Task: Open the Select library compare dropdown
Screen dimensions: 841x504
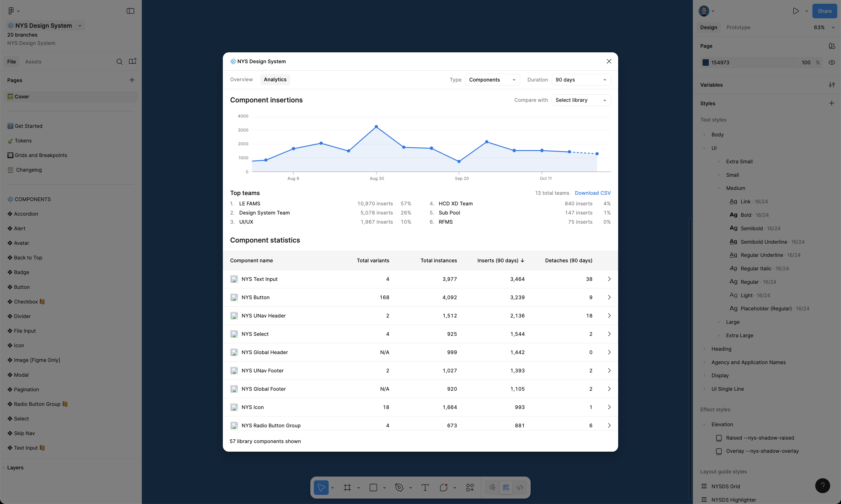Action: pyautogui.click(x=581, y=100)
